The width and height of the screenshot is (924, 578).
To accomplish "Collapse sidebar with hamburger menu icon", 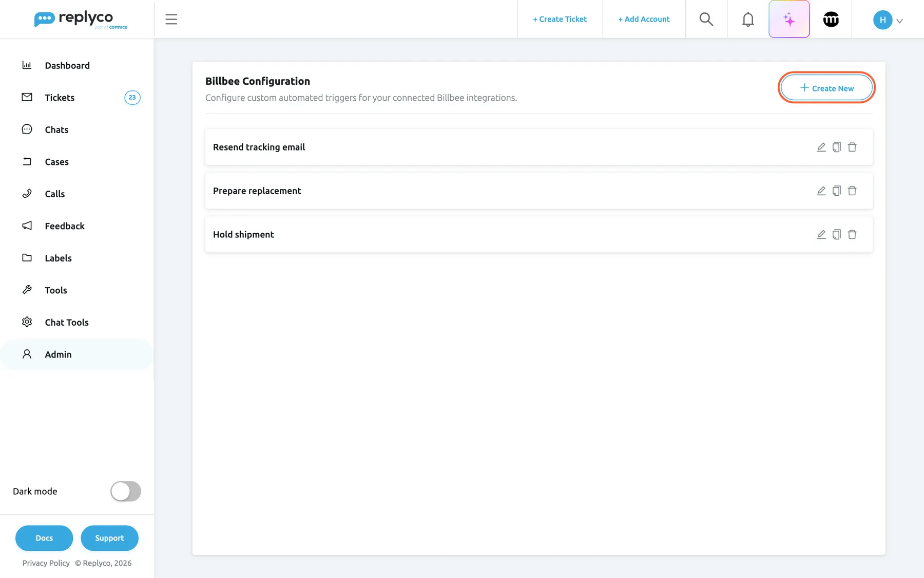I will pyautogui.click(x=171, y=19).
